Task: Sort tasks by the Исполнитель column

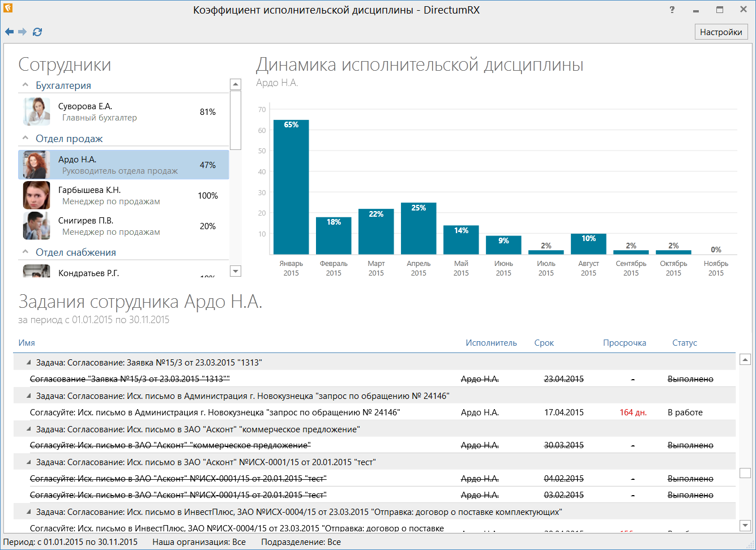Action: click(x=491, y=343)
